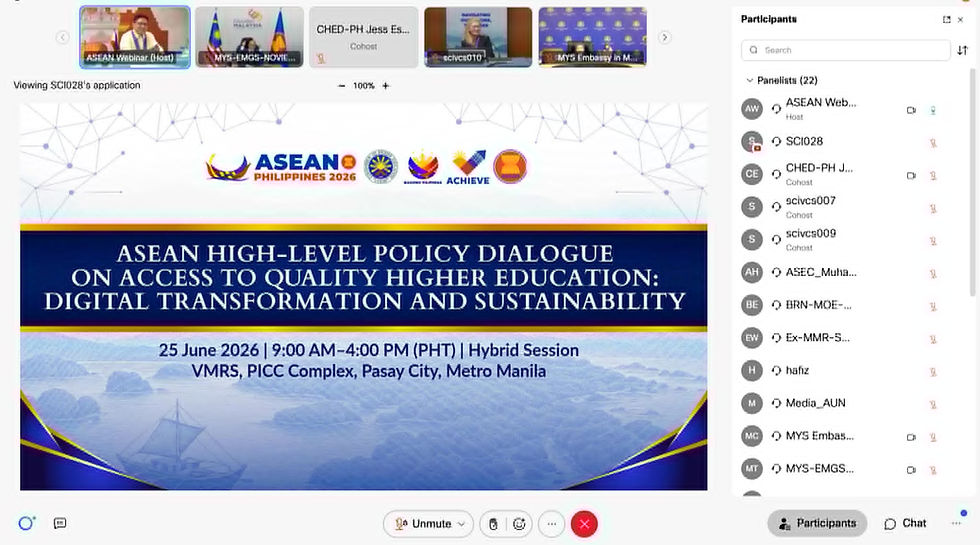Collapse the Panelists (22) section
The image size is (980, 545).
[749, 81]
